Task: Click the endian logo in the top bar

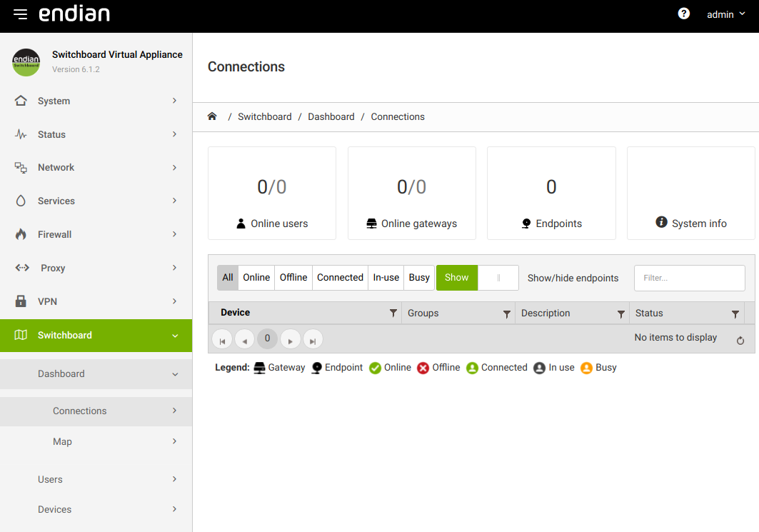Action: coord(74,14)
